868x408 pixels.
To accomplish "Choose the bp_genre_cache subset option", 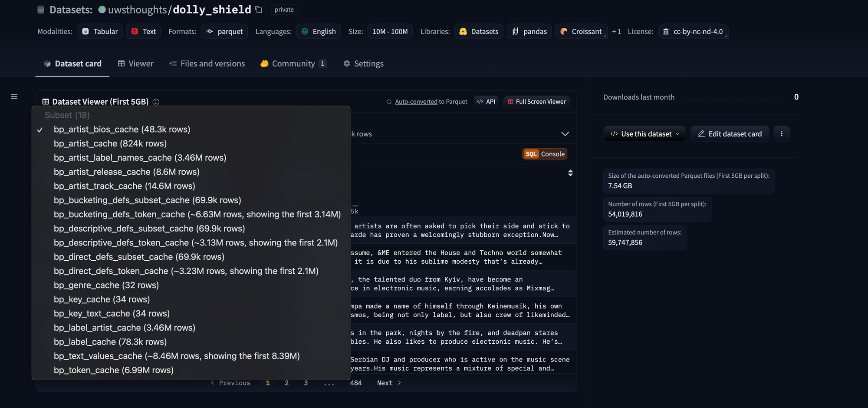I will click(106, 285).
